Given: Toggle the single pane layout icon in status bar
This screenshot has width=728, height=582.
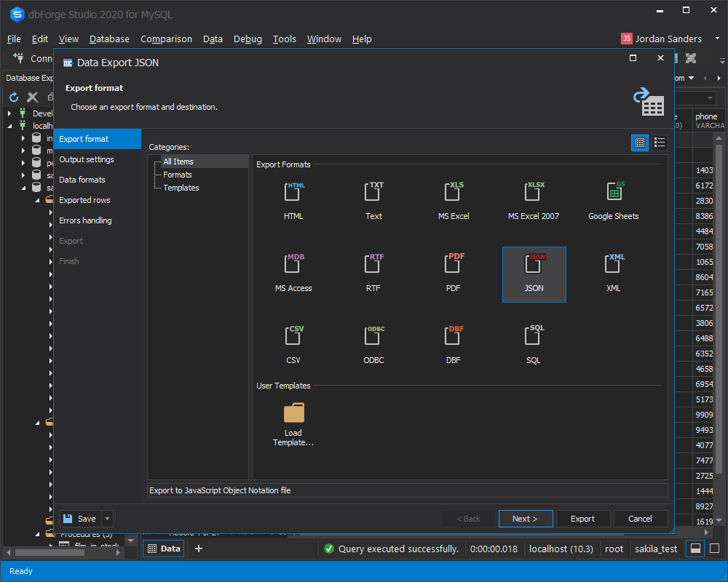Looking at the screenshot, I should pyautogui.click(x=715, y=549).
